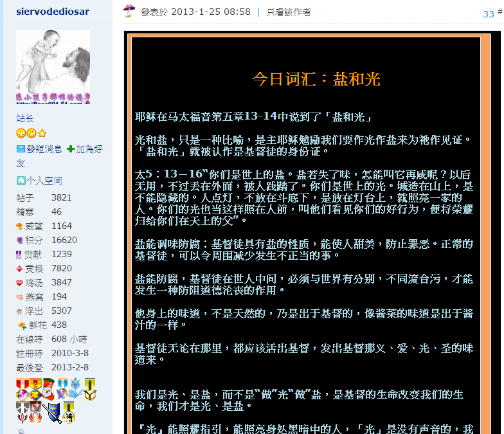Screen dimensions: 504x434
Task: Show only this author's posts (只看該作者)
Action: pyautogui.click(x=288, y=12)
